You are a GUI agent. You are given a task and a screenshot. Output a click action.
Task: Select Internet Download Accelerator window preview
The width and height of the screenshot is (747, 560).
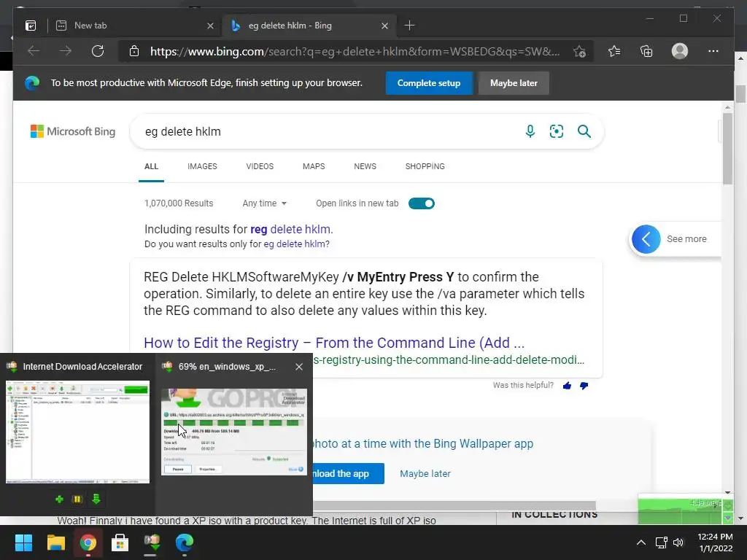tap(77, 432)
